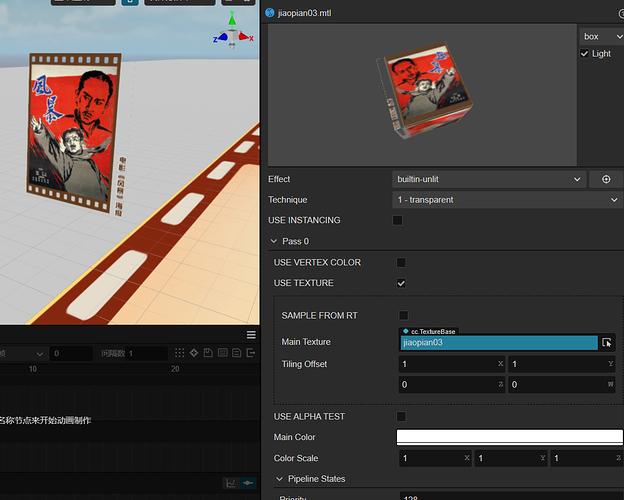Click the exit animation edit mode icon
This screenshot has width=624, height=500.
coord(251,353)
